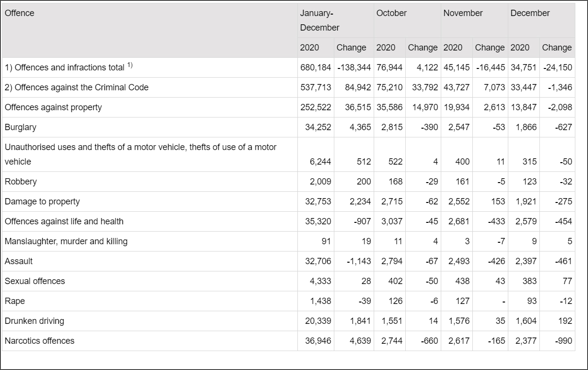Select the Change subheader under October
This screenshot has height=370, width=588.
(x=423, y=48)
